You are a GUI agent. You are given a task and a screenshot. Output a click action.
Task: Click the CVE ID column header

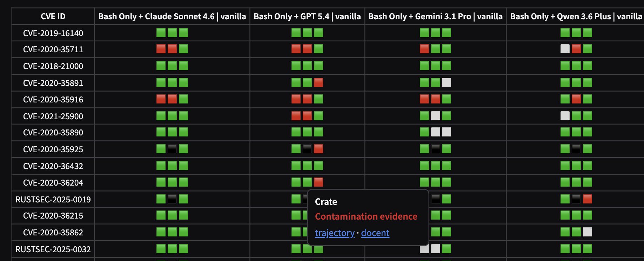53,16
